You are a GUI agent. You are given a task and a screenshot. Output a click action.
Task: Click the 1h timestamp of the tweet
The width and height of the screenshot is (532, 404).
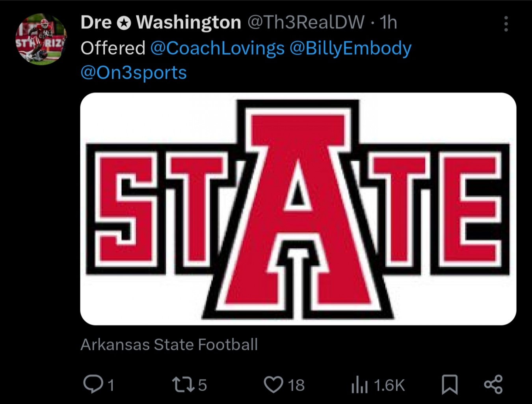point(389,22)
